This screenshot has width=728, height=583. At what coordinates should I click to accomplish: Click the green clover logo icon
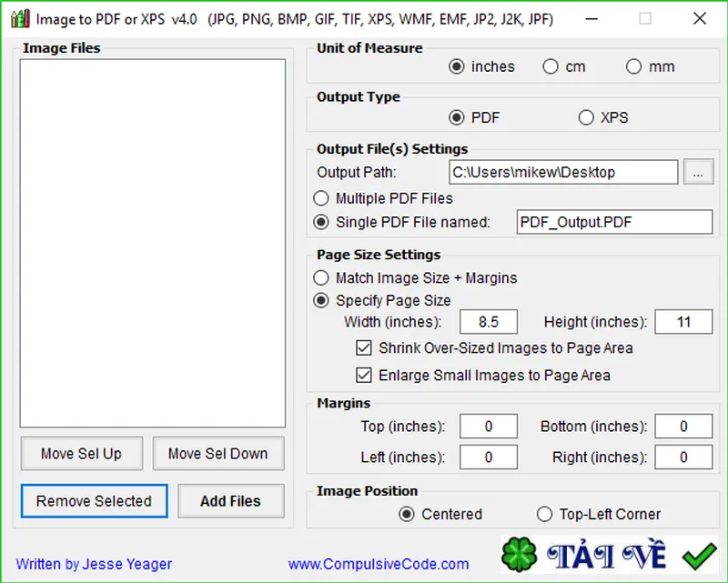click(519, 554)
